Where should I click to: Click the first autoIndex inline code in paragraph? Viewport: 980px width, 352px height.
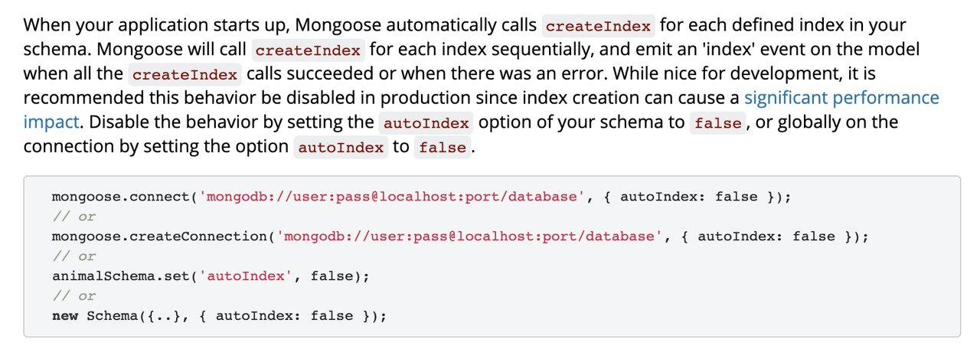pos(427,123)
